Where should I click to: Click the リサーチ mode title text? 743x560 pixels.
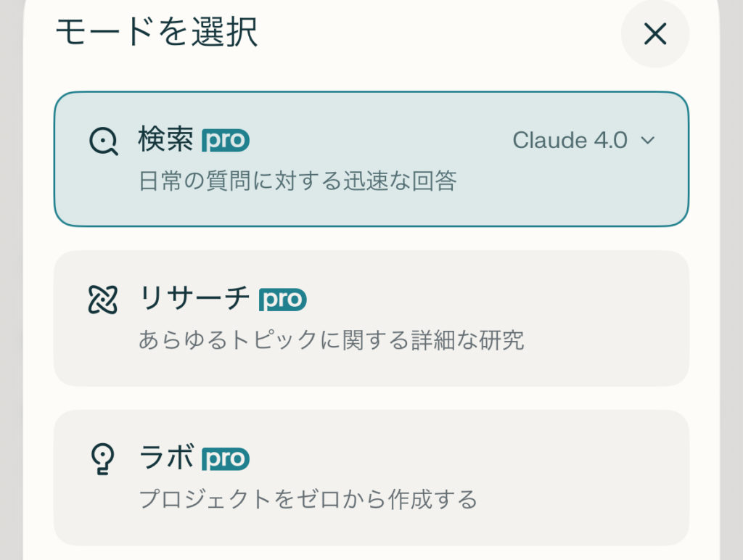point(194,299)
